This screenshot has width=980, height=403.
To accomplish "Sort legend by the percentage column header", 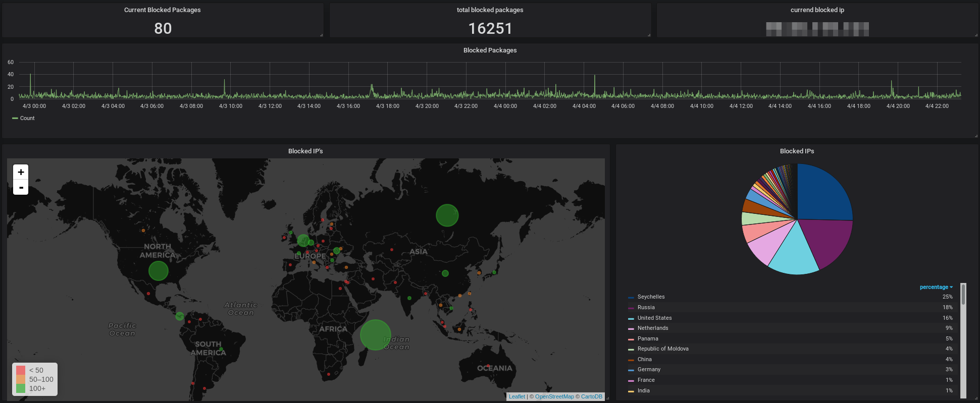I will 936,287.
